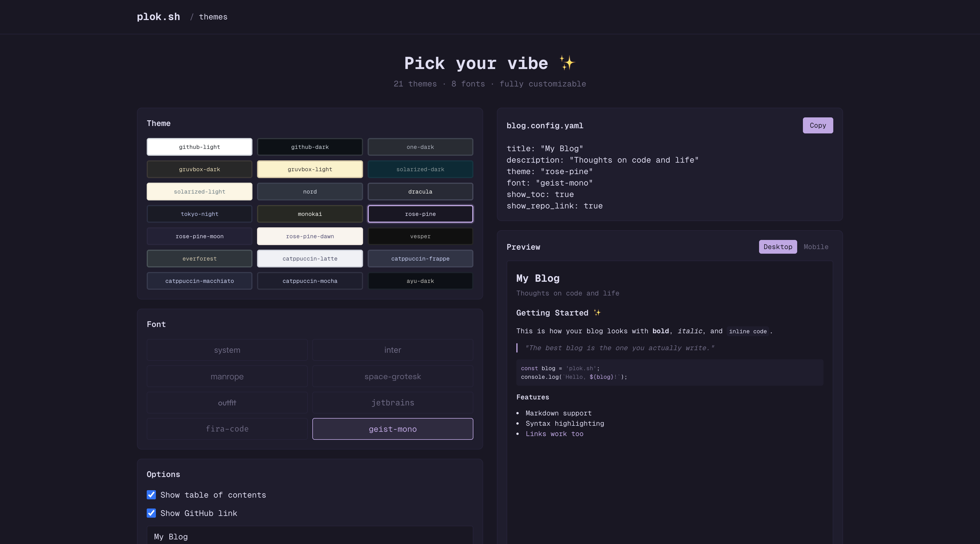The image size is (980, 544).
Task: Select the fira-code font
Action: [227, 428]
